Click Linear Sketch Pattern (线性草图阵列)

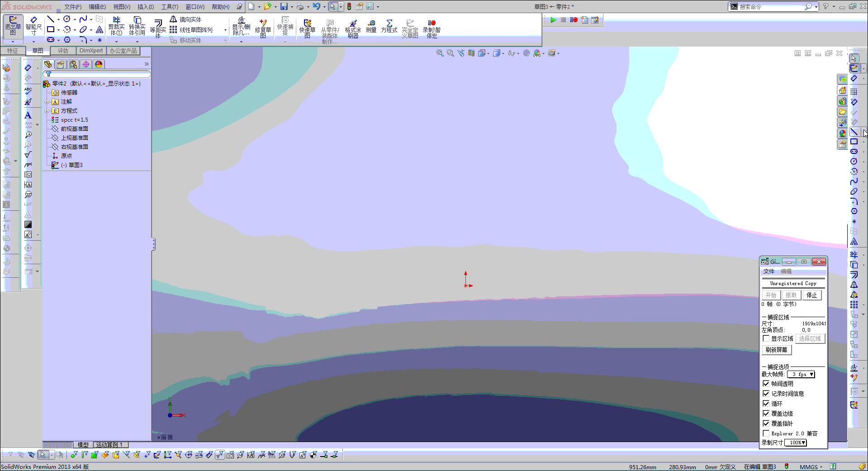pos(191,30)
